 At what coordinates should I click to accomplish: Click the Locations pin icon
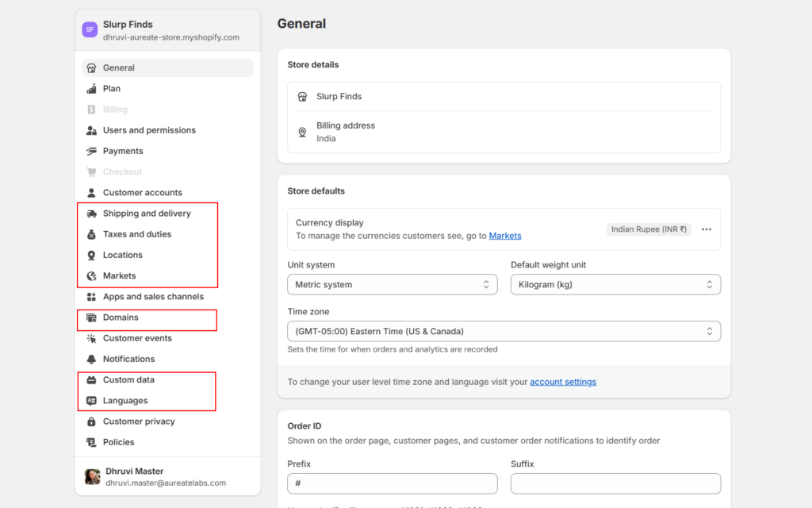pyautogui.click(x=92, y=255)
